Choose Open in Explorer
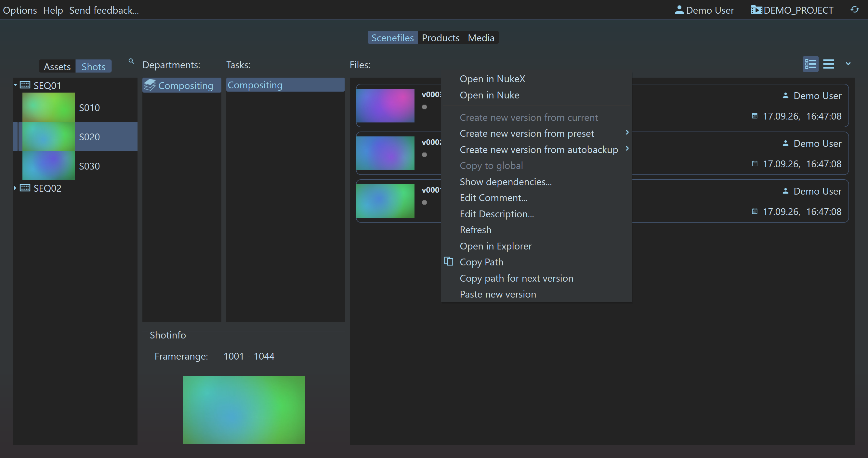 coord(536,246)
